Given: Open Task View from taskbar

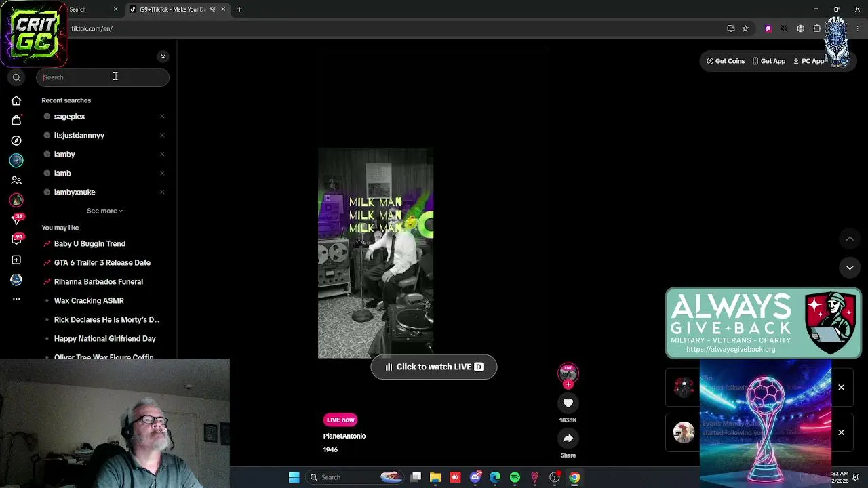Looking at the screenshot, I should tap(416, 477).
